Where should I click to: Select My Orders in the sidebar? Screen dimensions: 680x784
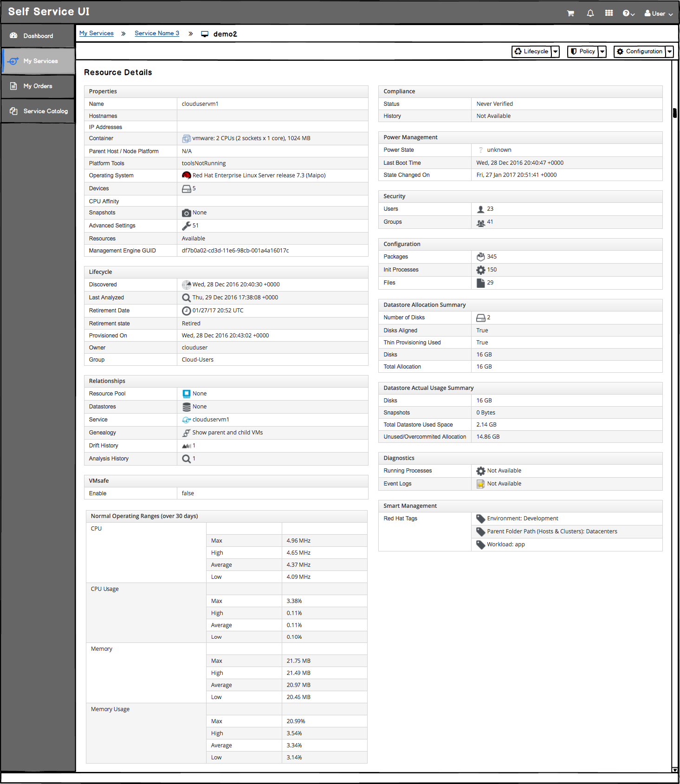pyautogui.click(x=38, y=86)
